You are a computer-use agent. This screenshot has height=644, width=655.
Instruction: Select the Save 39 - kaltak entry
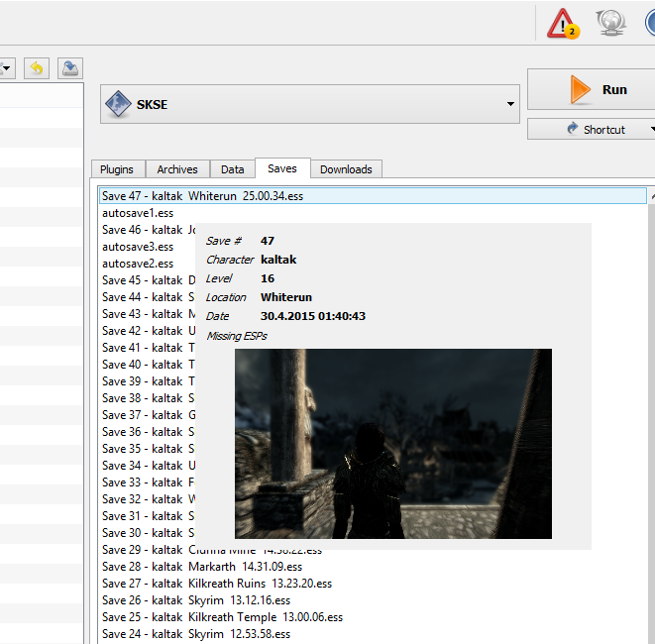click(148, 381)
